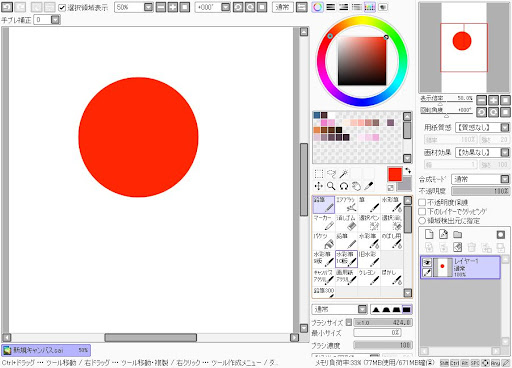The image size is (512, 368).
Task: Click the Redo arrow in the top toolbar
Action: [20, 7]
